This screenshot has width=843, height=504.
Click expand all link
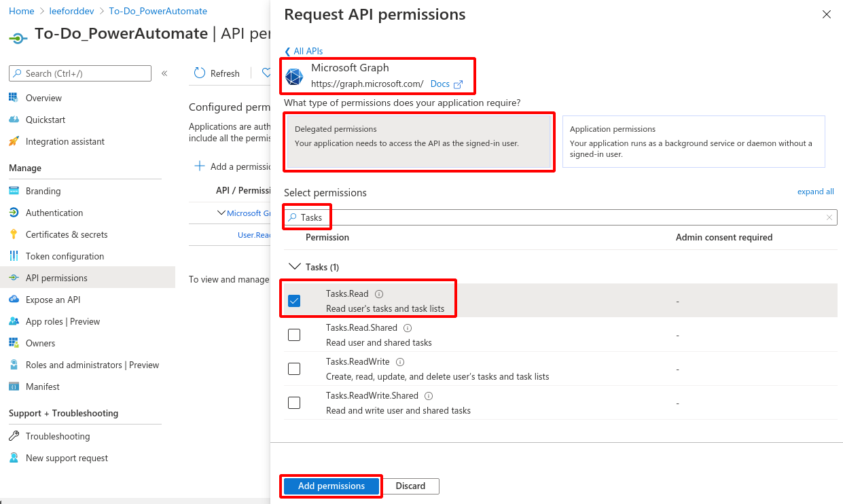point(816,192)
